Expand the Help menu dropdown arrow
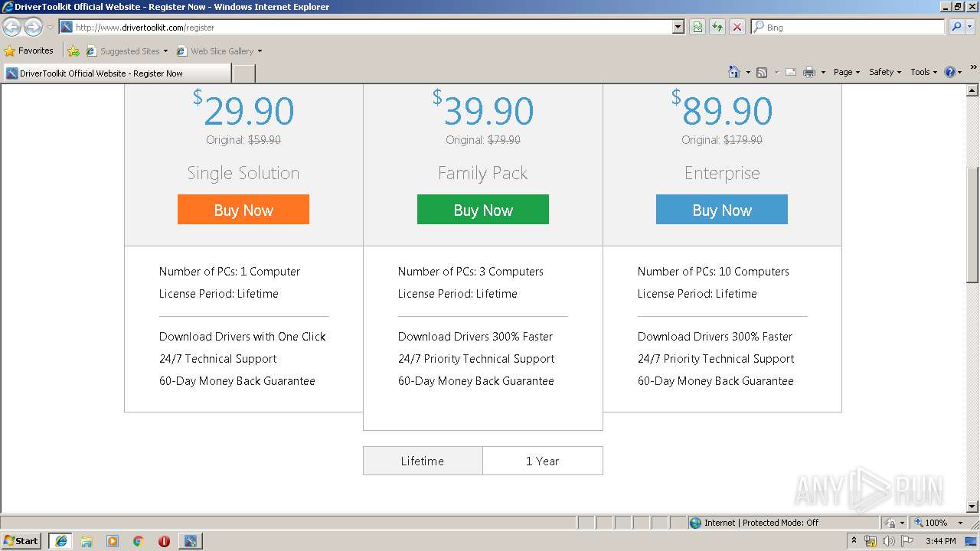Screen dimensions: 980x551 point(959,73)
